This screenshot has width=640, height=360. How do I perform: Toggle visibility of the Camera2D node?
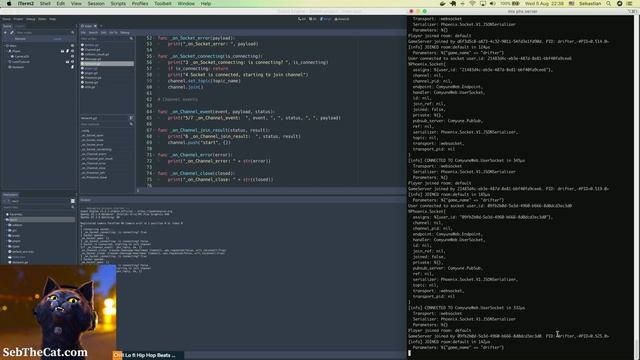72,56
